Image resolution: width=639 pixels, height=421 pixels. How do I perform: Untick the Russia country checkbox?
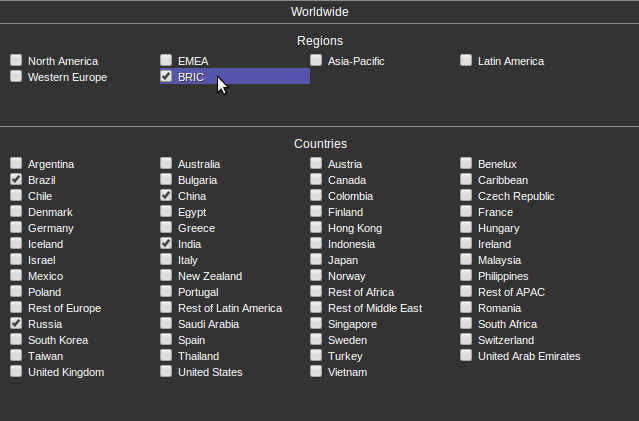(16, 323)
